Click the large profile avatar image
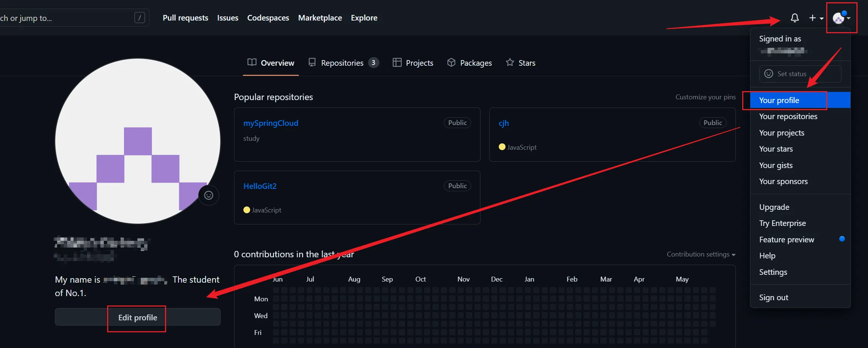This screenshot has width=868, height=348. (138, 141)
